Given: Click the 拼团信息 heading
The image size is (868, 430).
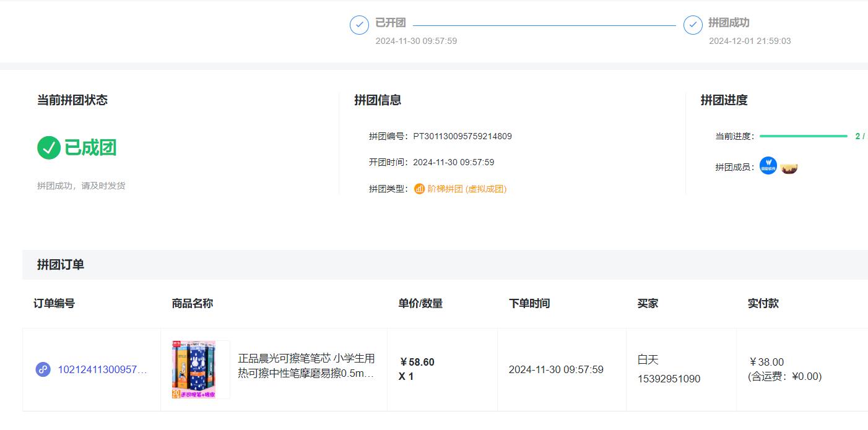Looking at the screenshot, I should tap(378, 100).
